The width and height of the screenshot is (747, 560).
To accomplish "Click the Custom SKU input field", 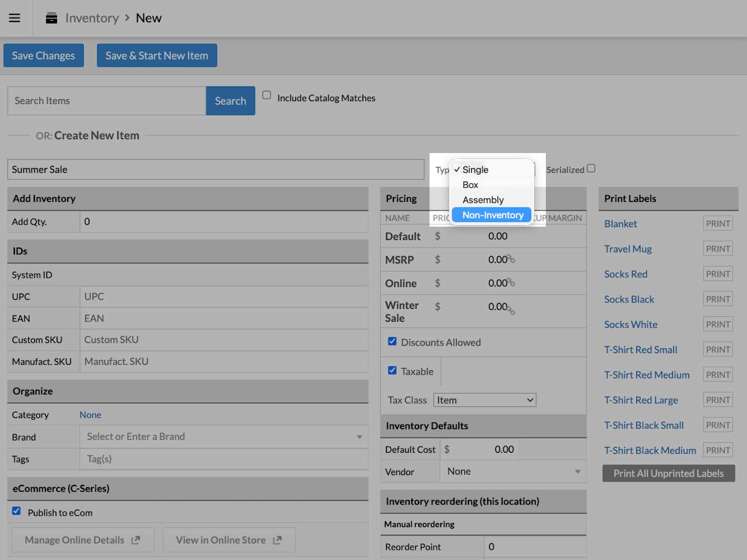I will [x=224, y=340].
